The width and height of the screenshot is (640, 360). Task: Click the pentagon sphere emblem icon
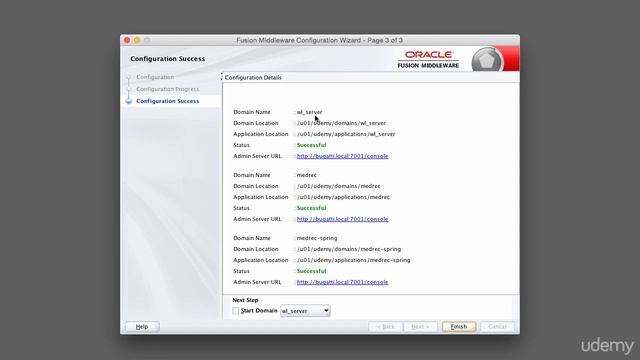pyautogui.click(x=487, y=60)
